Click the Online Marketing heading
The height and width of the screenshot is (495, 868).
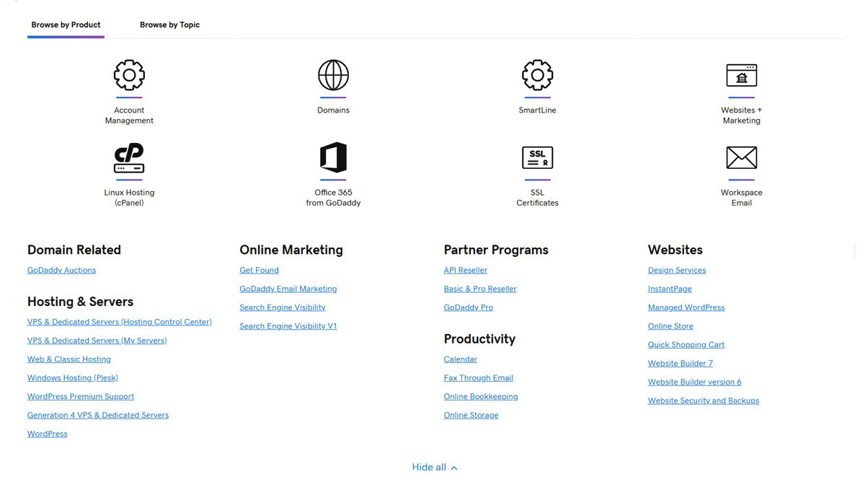pyautogui.click(x=291, y=250)
